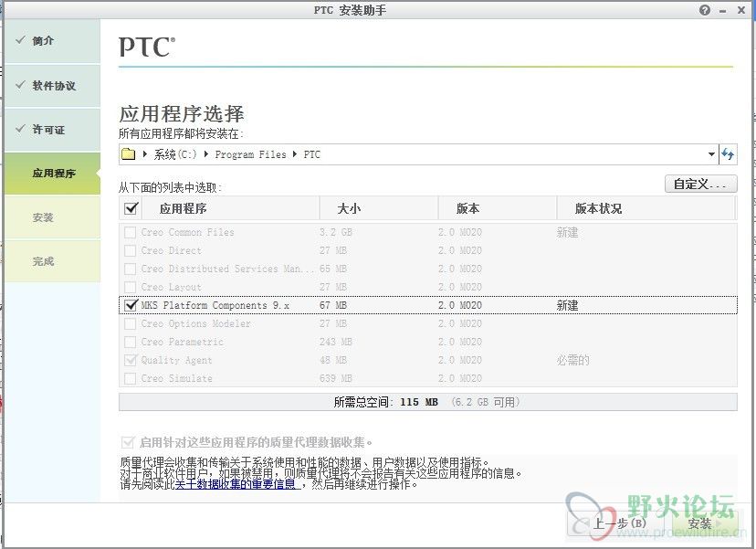Minimize the PTC installer window
Image resolution: width=756 pixels, height=549 pixels.
pyautogui.click(x=723, y=11)
